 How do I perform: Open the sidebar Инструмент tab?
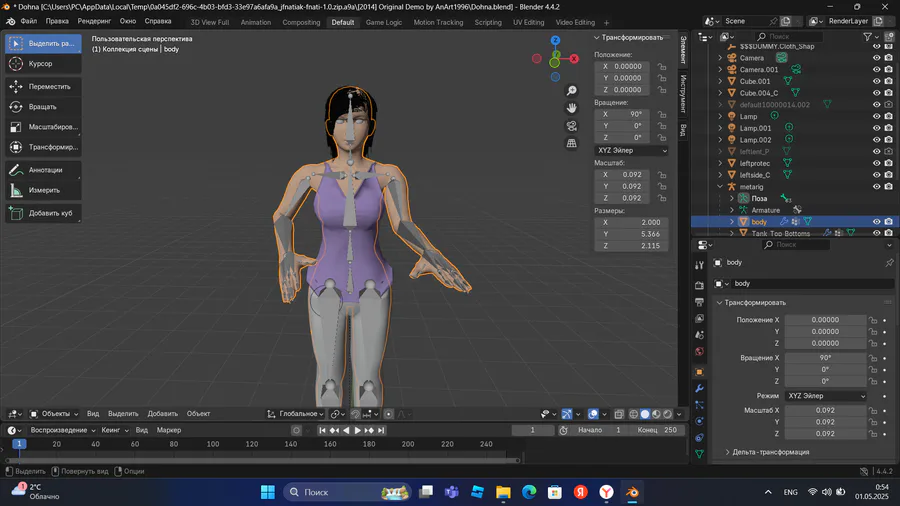tap(683, 93)
